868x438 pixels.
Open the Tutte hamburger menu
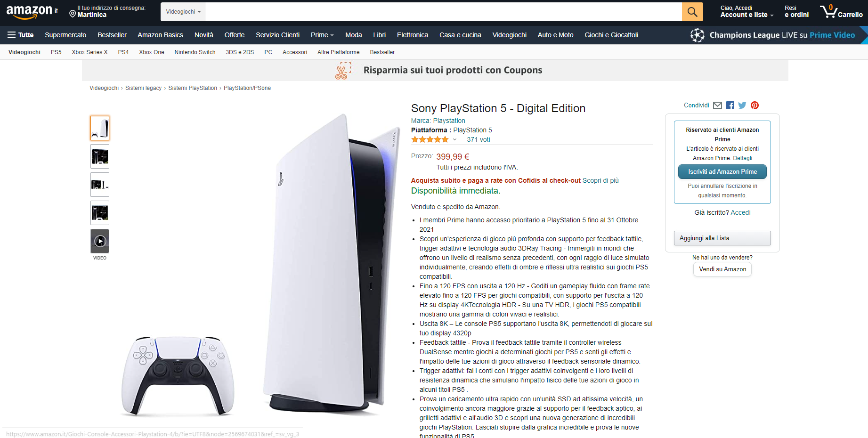(20, 35)
